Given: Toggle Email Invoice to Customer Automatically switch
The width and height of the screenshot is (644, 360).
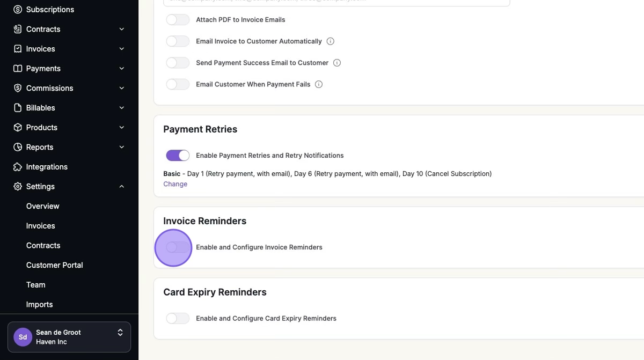Looking at the screenshot, I should point(178,41).
